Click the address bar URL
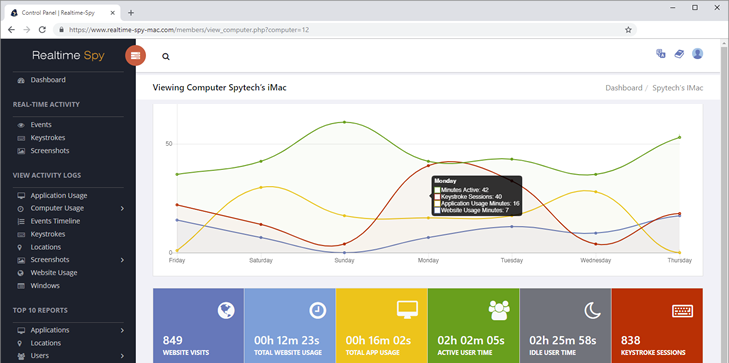The width and height of the screenshot is (729, 363). 189,30
